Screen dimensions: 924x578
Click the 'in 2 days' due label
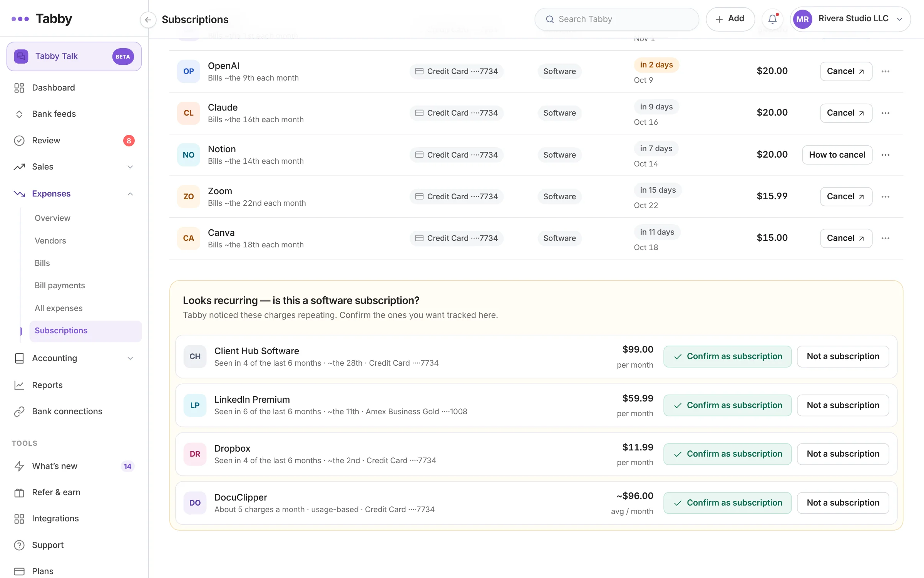656,65
